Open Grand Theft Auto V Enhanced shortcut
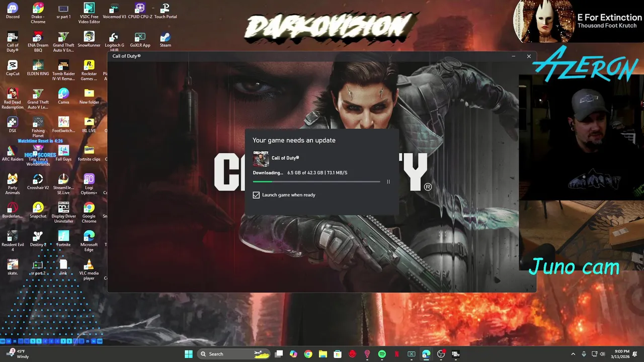 point(63,42)
